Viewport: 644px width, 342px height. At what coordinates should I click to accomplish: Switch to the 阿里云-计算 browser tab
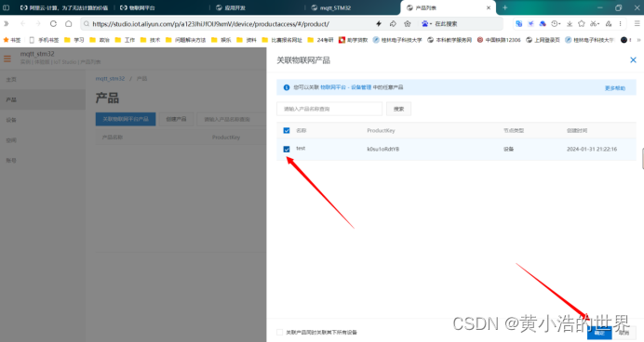(x=64, y=7)
